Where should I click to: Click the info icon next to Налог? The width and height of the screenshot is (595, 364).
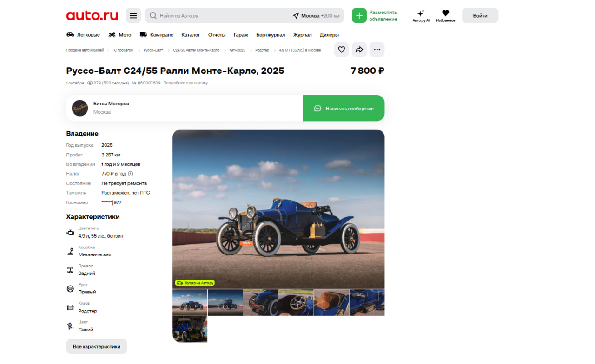131,174
